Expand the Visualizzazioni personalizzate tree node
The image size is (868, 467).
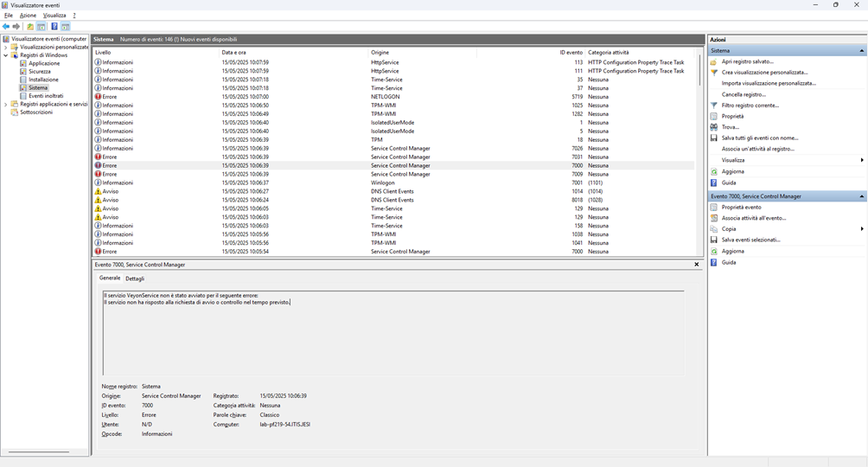[x=5, y=47]
